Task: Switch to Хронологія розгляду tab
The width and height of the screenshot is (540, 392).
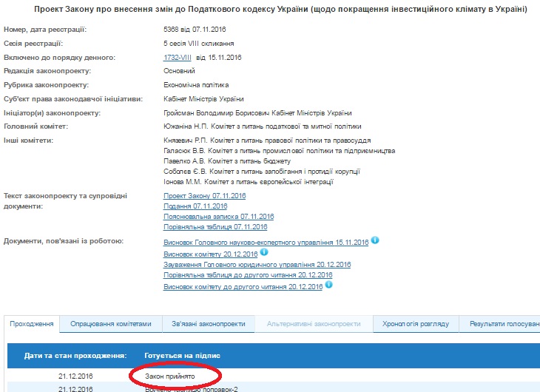Action: tap(415, 324)
